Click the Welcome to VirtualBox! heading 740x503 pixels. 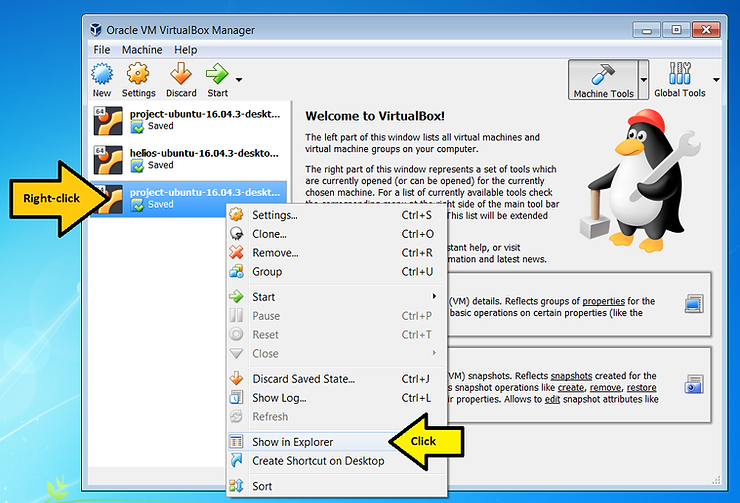click(375, 116)
